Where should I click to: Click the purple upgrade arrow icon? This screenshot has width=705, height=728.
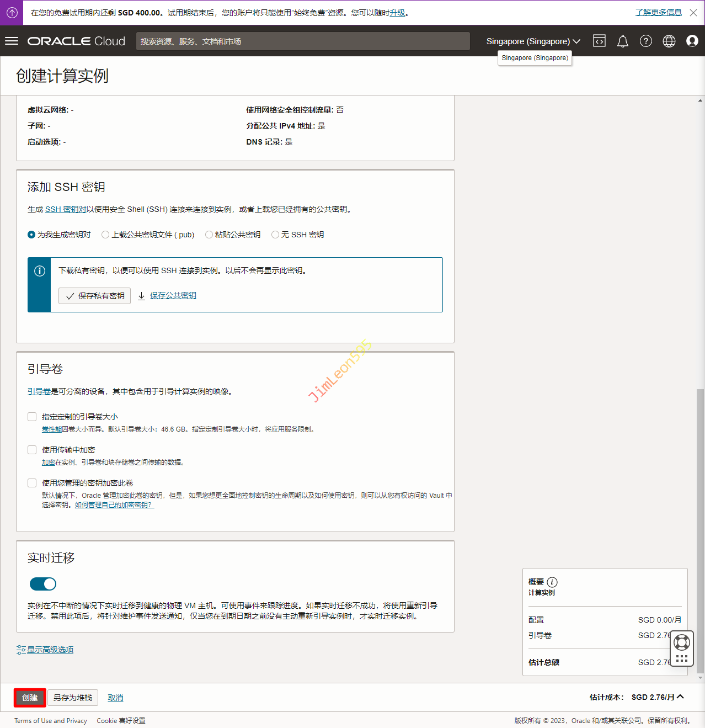point(12,12)
